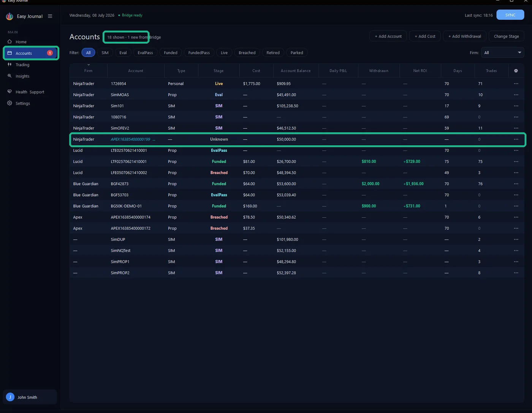Click the Home house icon
The height and width of the screenshot is (413, 532).
(x=10, y=41)
